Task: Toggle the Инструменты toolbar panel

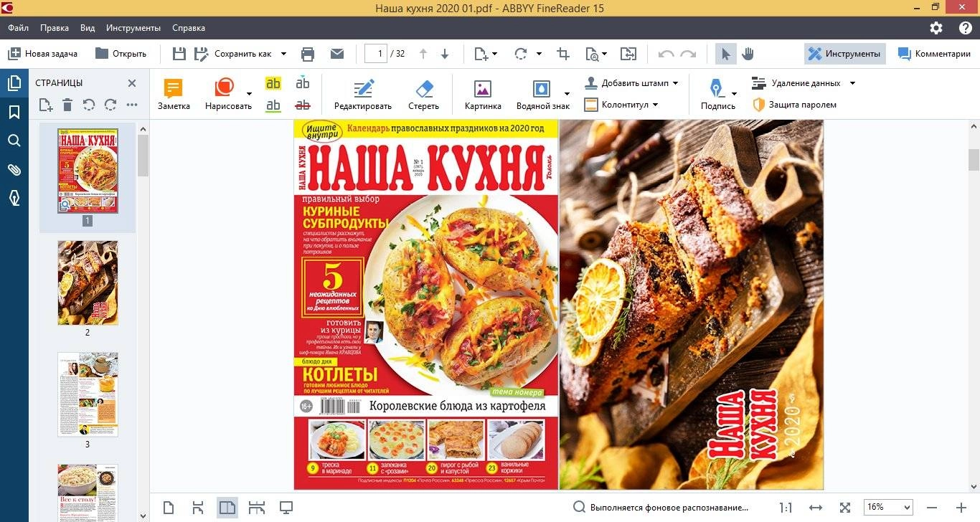Action: 844,54
